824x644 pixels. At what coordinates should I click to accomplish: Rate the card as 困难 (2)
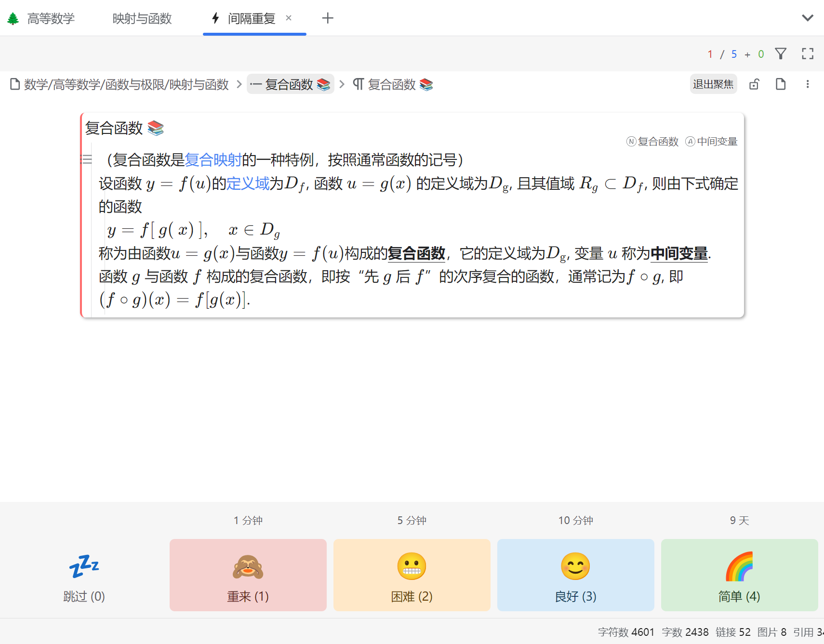coord(412,575)
